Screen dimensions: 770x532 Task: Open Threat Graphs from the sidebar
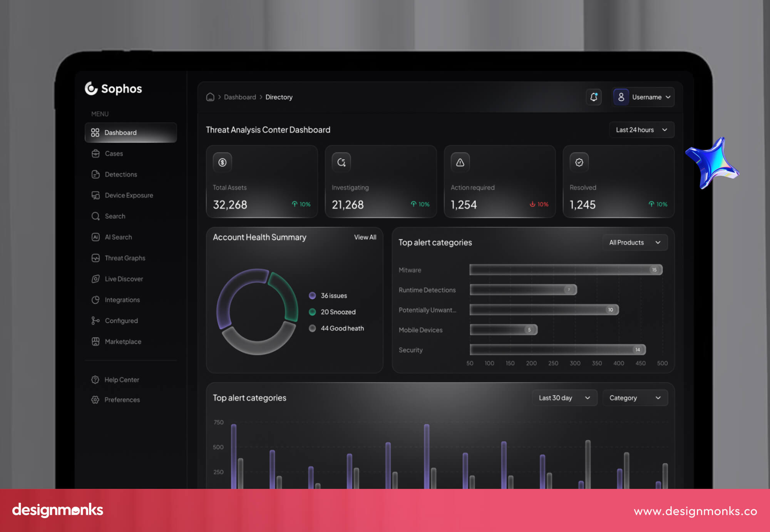pyautogui.click(x=125, y=258)
